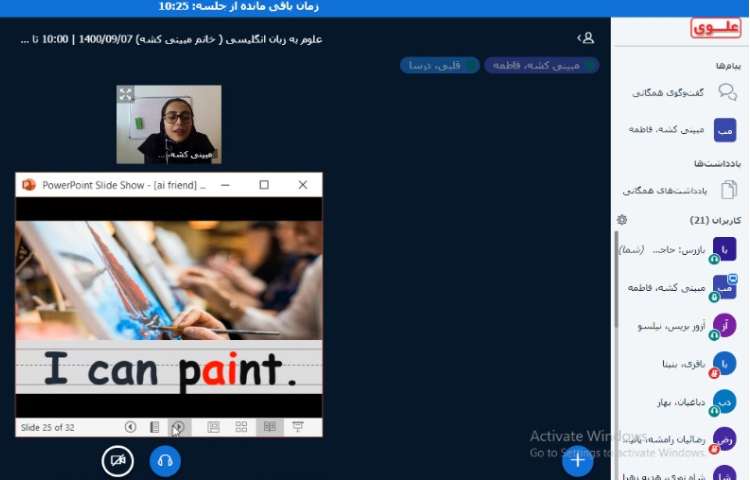Click the blue plus action button

coord(577,461)
